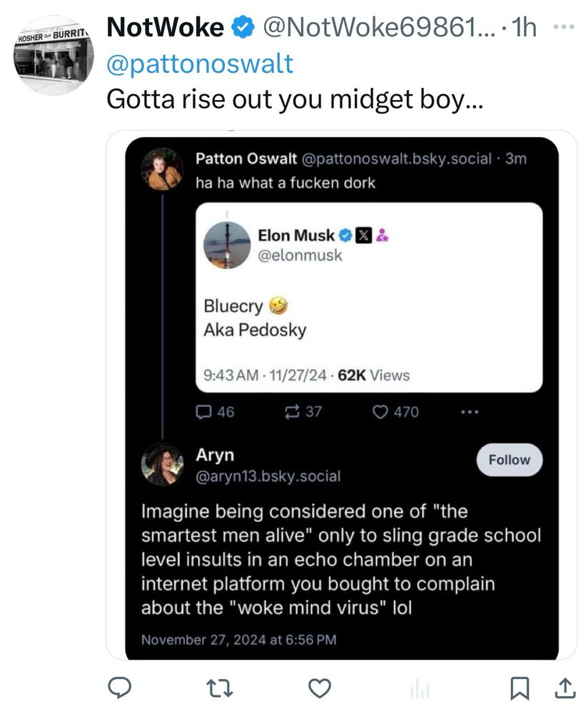Open the three-dot more options menu on the tweet
This screenshot has width=588, height=714.
[x=564, y=27]
